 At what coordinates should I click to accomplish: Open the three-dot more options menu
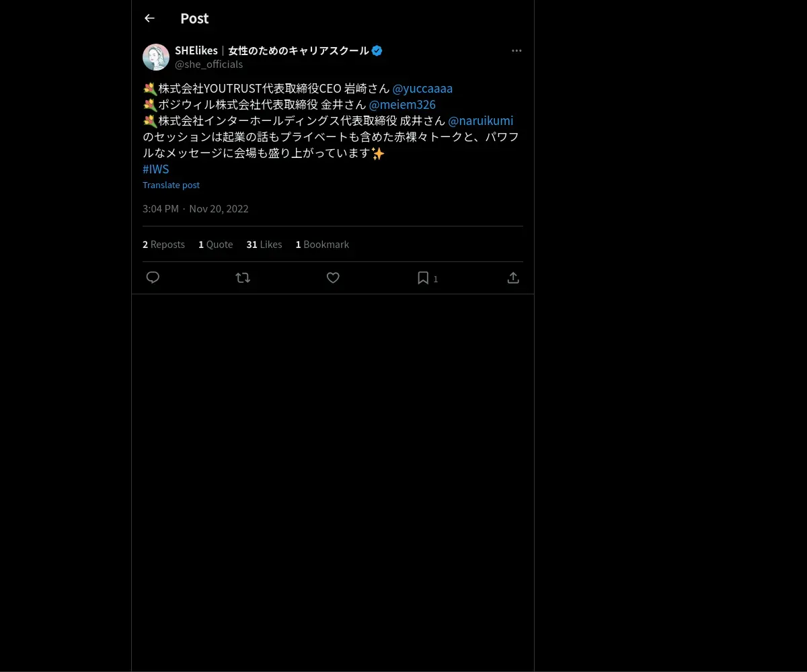tap(516, 50)
